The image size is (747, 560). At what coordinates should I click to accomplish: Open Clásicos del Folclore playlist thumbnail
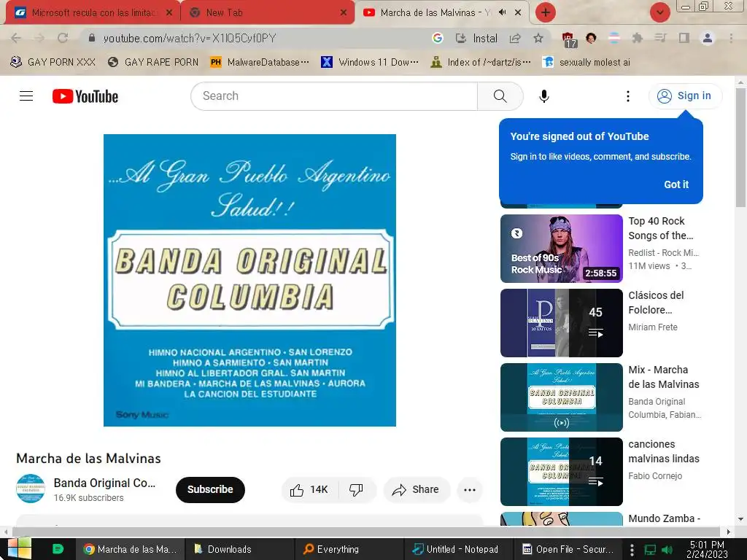click(x=561, y=323)
